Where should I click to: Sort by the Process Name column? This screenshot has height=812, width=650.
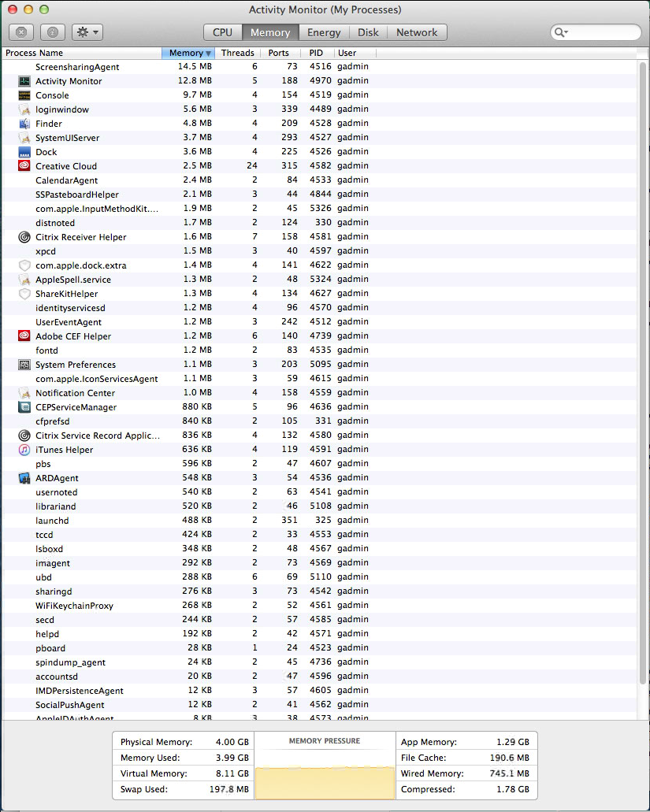tap(82, 53)
